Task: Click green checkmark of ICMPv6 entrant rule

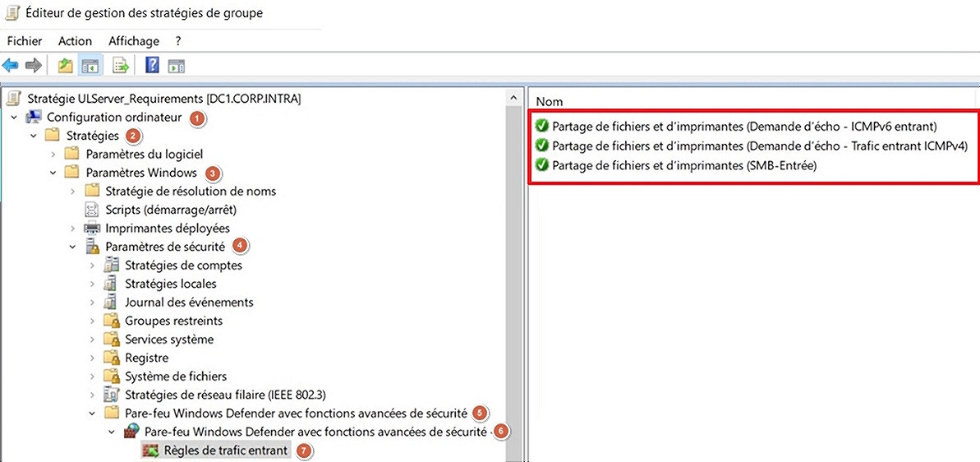Action: pyautogui.click(x=542, y=126)
